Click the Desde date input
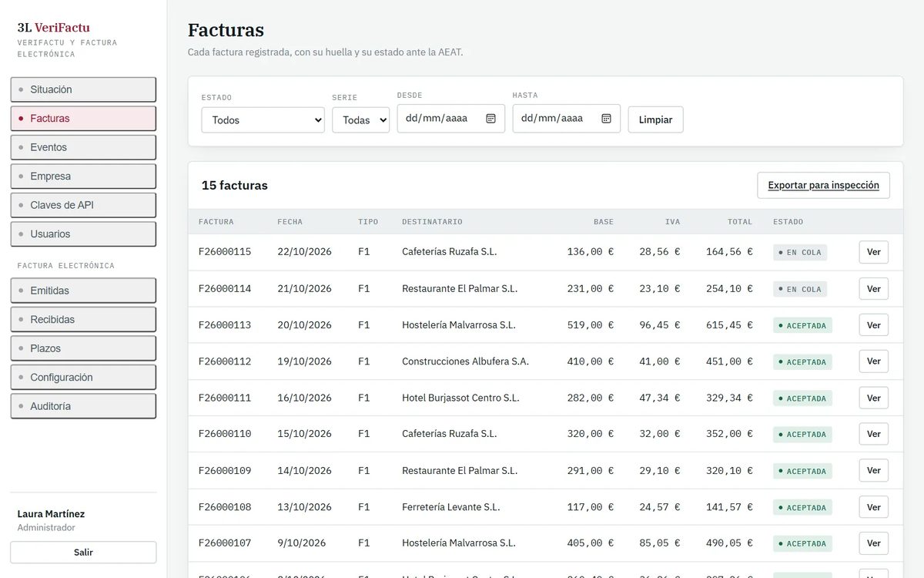 (451, 119)
